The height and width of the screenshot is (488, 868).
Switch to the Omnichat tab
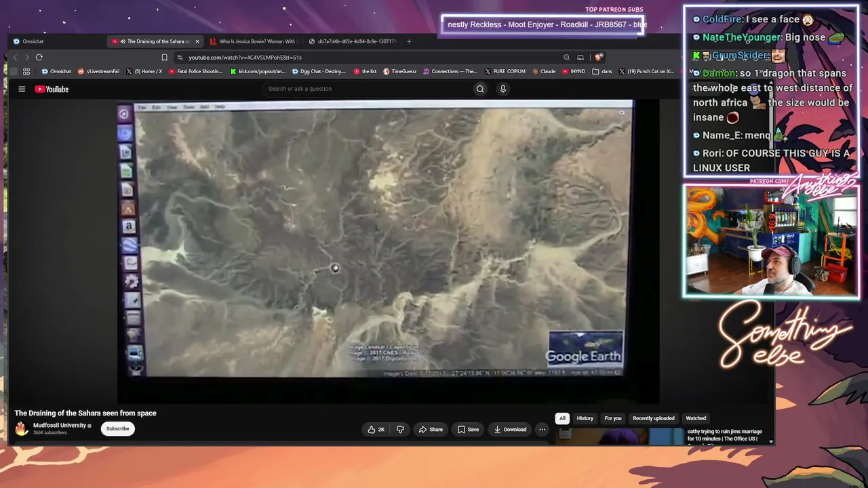56,41
